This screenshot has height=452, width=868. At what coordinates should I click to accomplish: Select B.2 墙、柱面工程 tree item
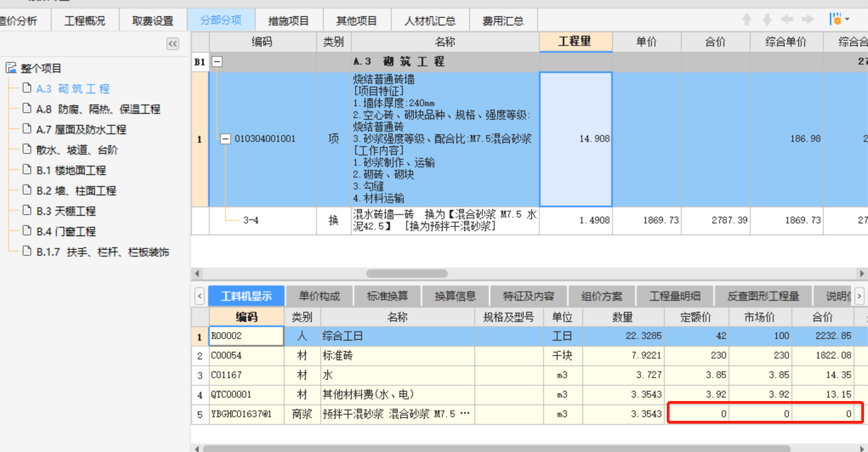[x=76, y=190]
